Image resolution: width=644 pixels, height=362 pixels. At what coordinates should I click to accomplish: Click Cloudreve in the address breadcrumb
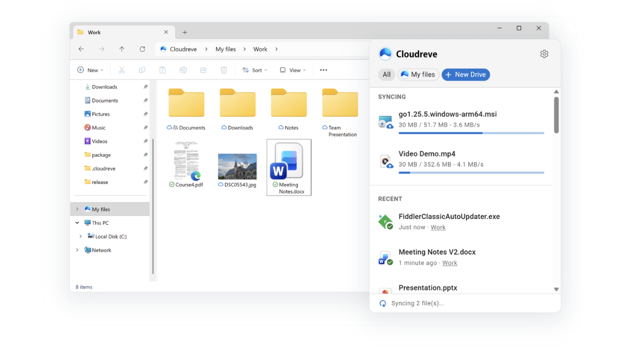[x=183, y=49]
